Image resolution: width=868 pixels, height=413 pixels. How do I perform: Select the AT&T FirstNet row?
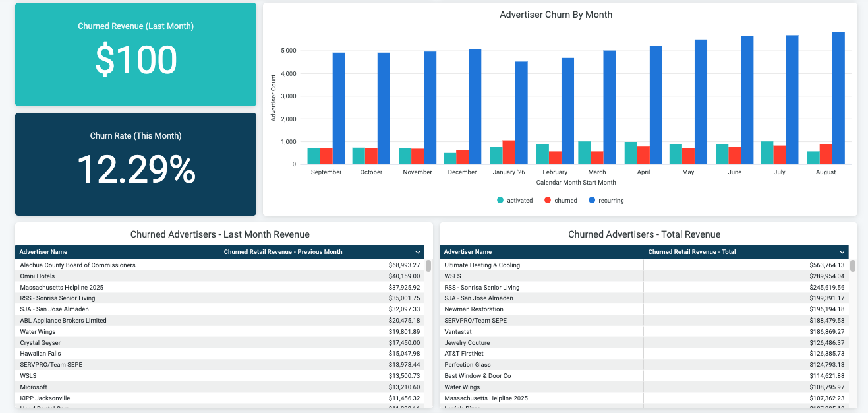pyautogui.click(x=645, y=354)
